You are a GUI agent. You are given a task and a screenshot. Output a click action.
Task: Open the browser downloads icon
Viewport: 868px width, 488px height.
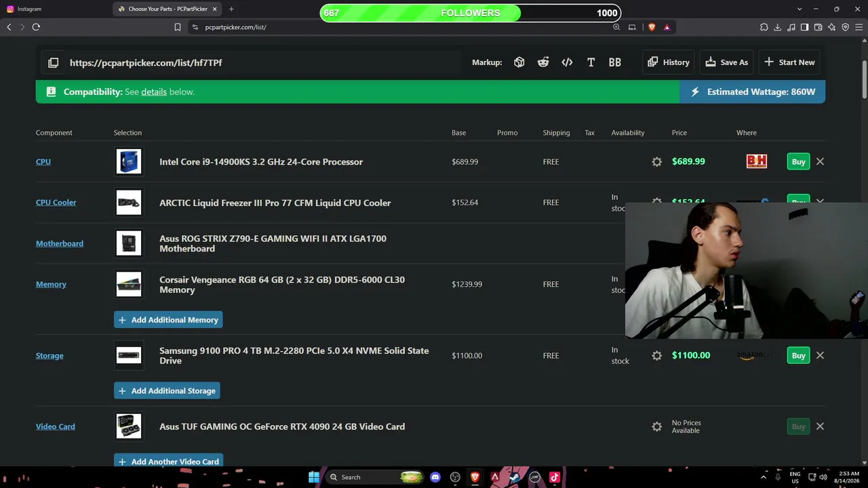778,27
